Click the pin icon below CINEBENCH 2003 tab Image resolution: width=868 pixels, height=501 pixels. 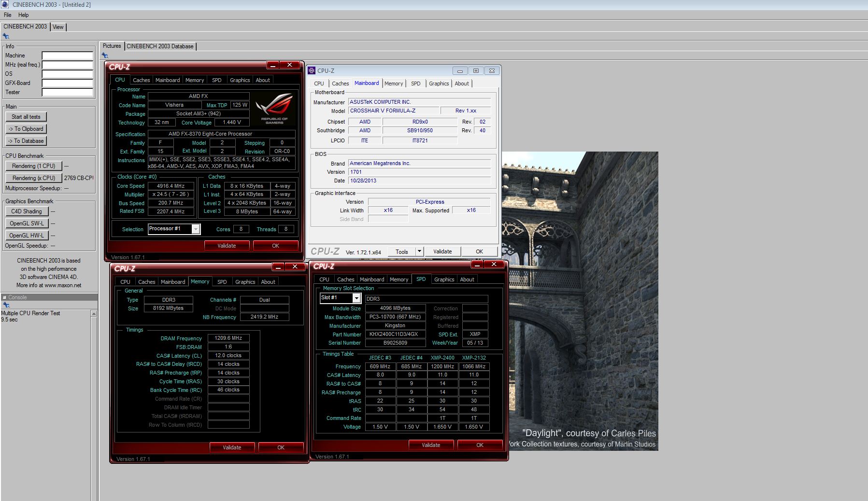[x=6, y=36]
